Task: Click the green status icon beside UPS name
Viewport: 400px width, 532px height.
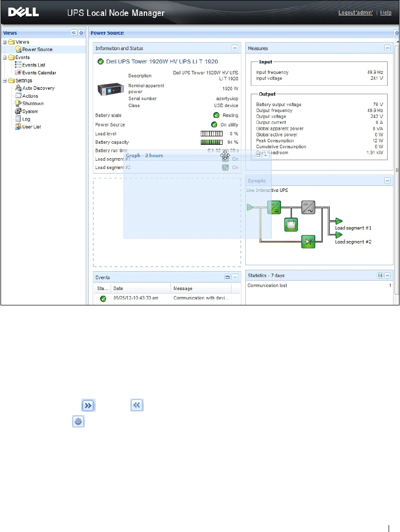Action: 101,62
